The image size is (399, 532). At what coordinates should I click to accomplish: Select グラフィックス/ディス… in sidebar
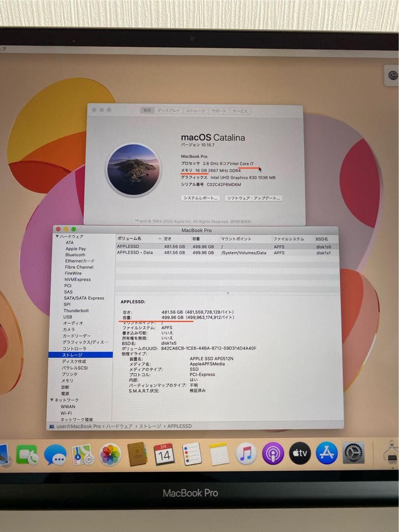86,342
